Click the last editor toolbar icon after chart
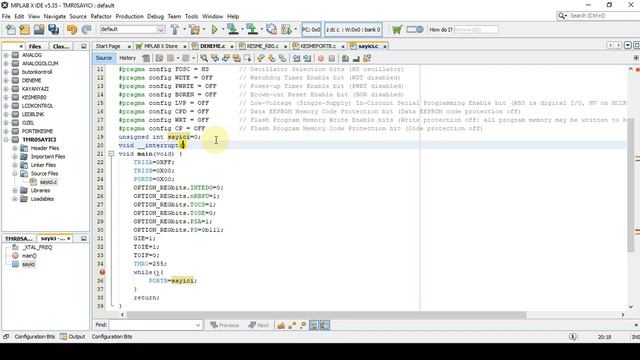640x360 pixels. tap(367, 58)
